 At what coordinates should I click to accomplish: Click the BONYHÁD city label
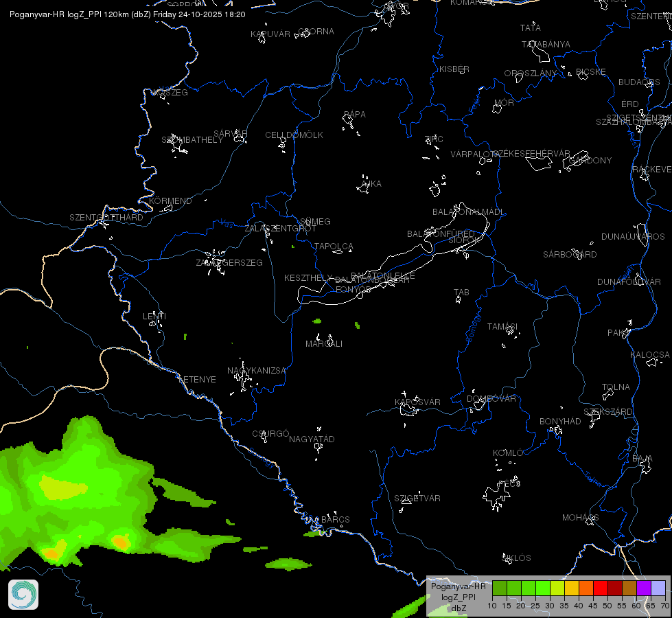point(560,421)
